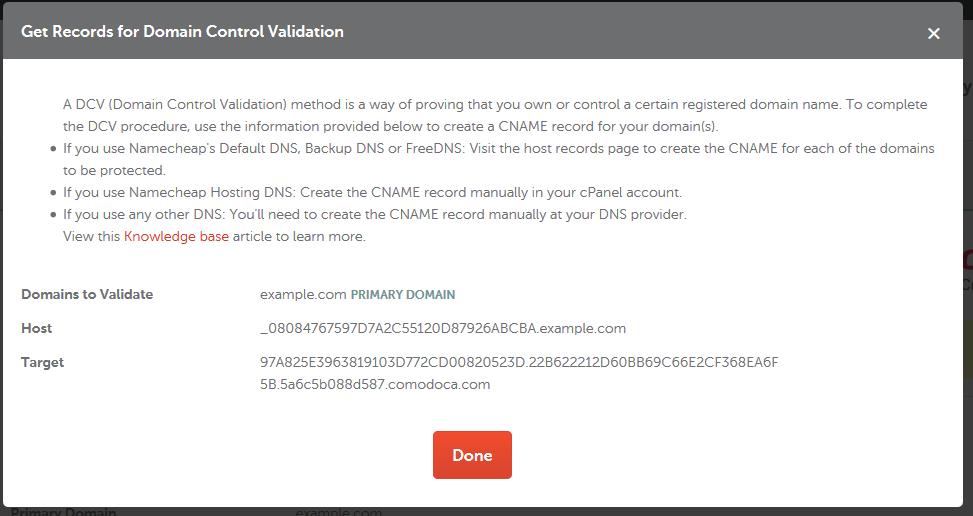Click the Namecheap Hosting DNS instruction line
The image size is (973, 516).
coord(372,192)
